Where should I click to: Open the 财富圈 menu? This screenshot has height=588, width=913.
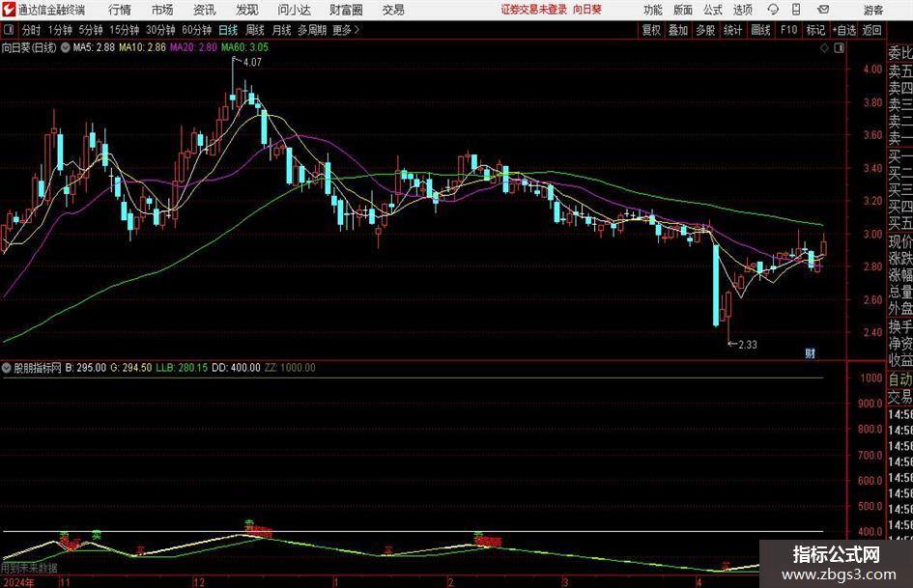[346, 10]
